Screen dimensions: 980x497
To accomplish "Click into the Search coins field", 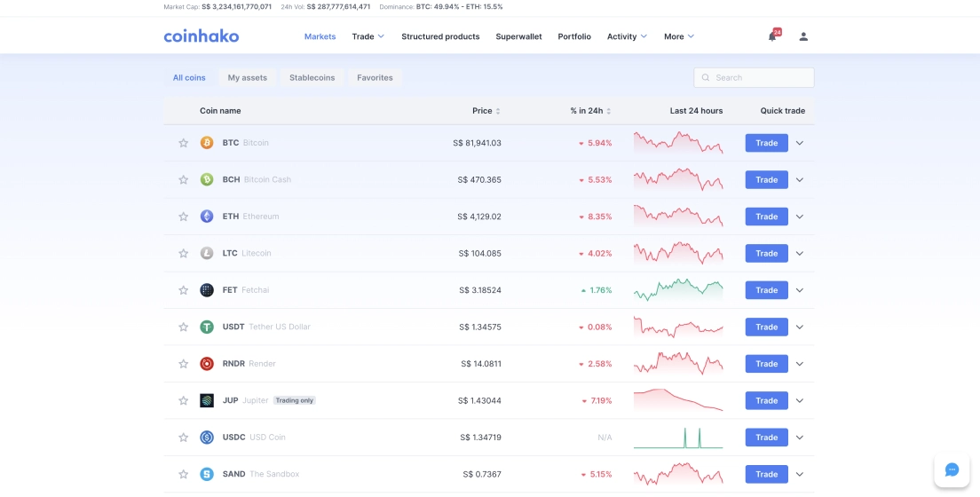I will point(754,77).
